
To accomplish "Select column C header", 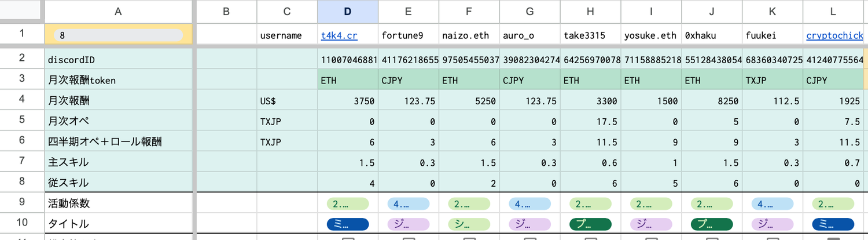I will tap(287, 12).
